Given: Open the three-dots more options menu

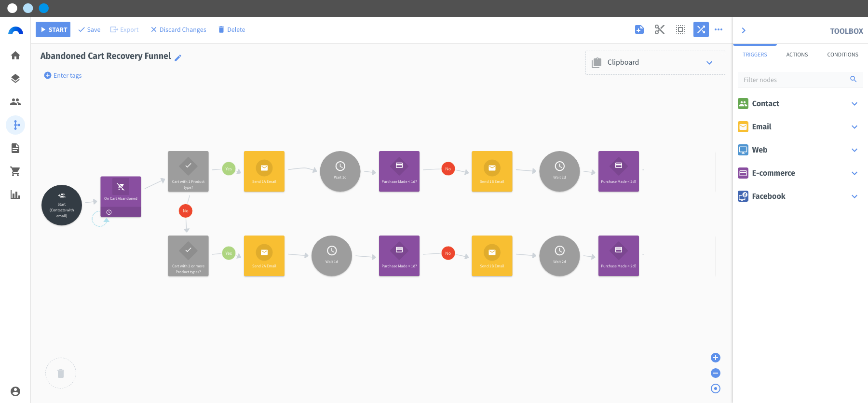Looking at the screenshot, I should click(719, 29).
